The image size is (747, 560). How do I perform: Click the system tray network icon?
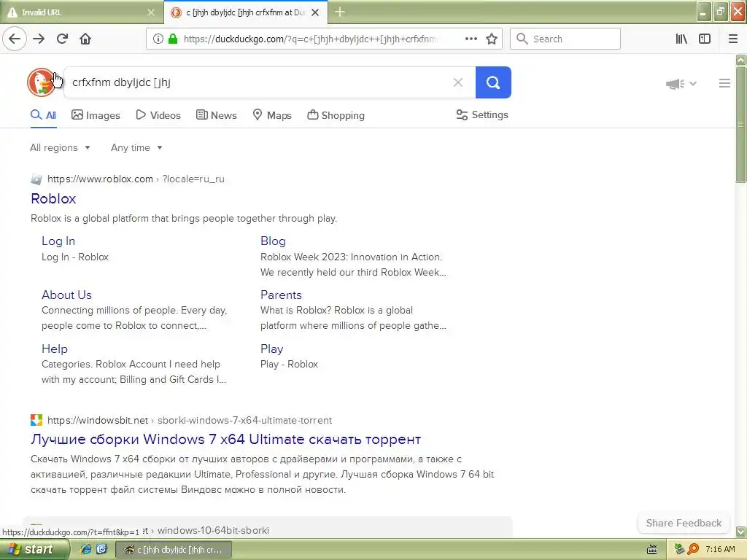click(x=679, y=550)
